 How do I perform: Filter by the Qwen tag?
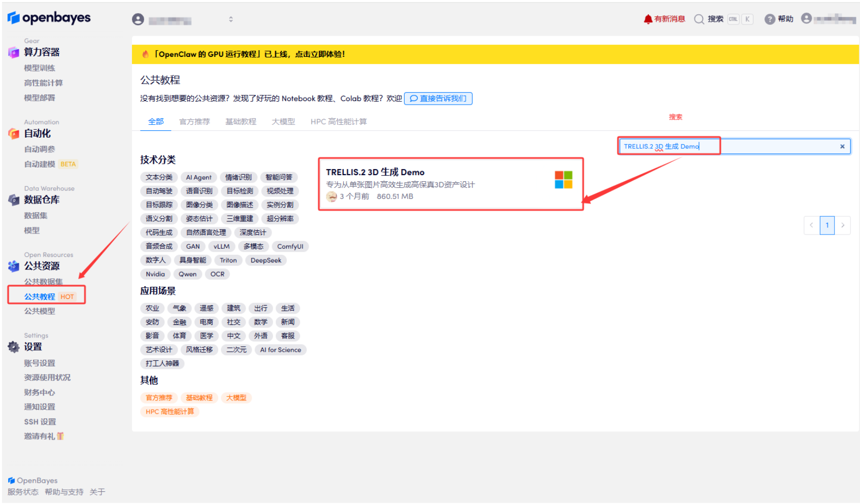[187, 274]
